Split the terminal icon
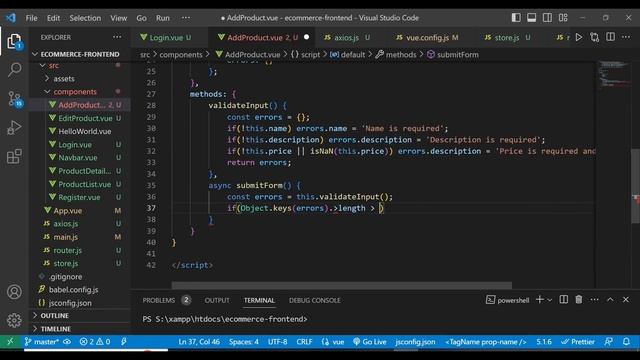 click(x=564, y=300)
